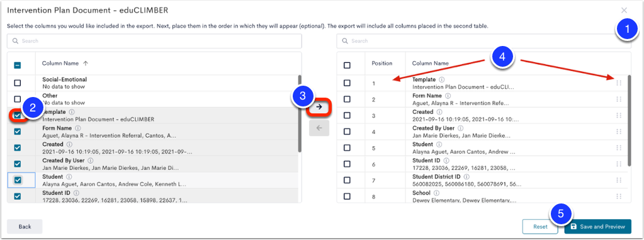This screenshot has width=644, height=240.
Task: Click the Reset button
Action: point(540,226)
